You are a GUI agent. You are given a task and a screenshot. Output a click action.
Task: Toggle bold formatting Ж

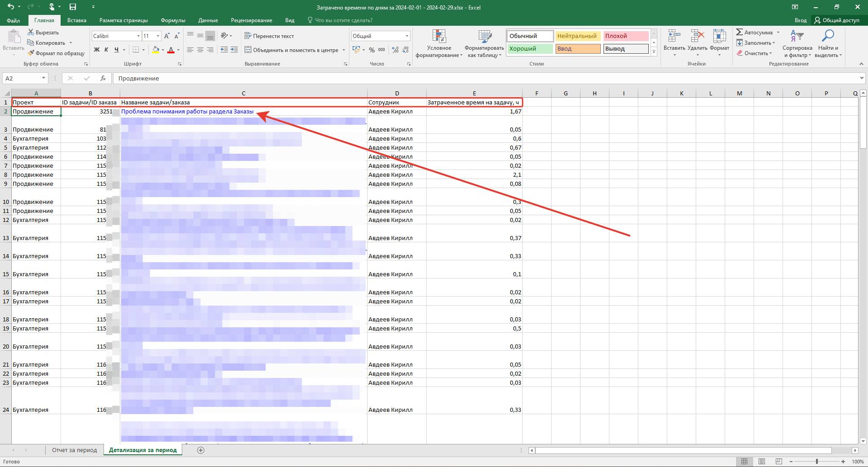pos(97,50)
